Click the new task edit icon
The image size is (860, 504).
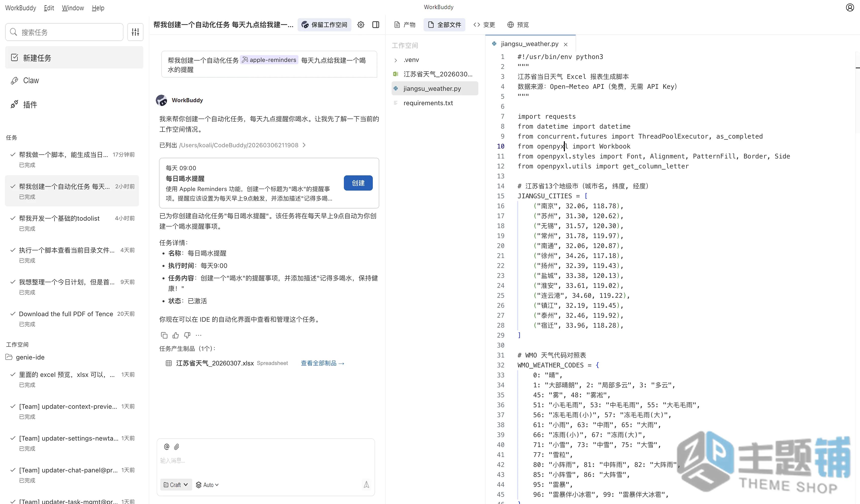click(x=14, y=58)
